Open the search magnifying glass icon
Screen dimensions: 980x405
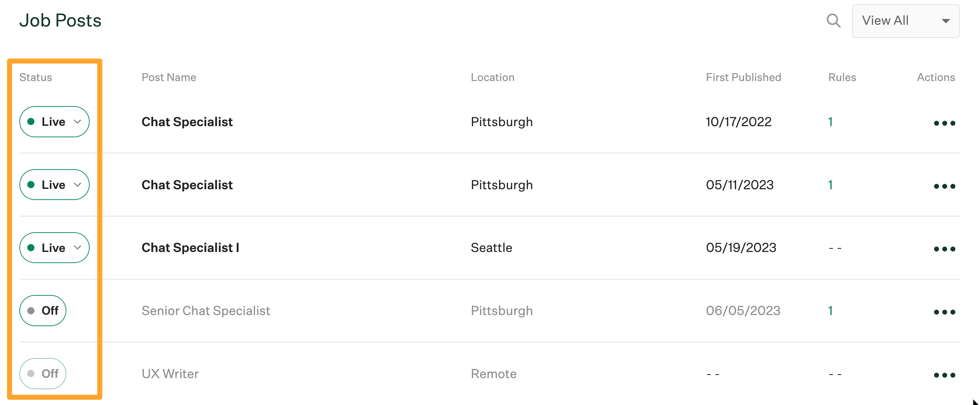(x=833, y=20)
